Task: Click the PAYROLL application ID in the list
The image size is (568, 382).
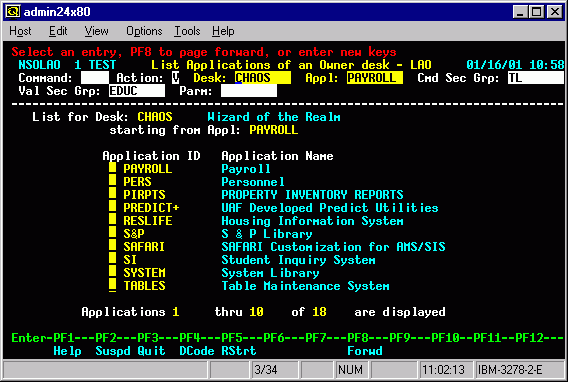Action: [148, 169]
